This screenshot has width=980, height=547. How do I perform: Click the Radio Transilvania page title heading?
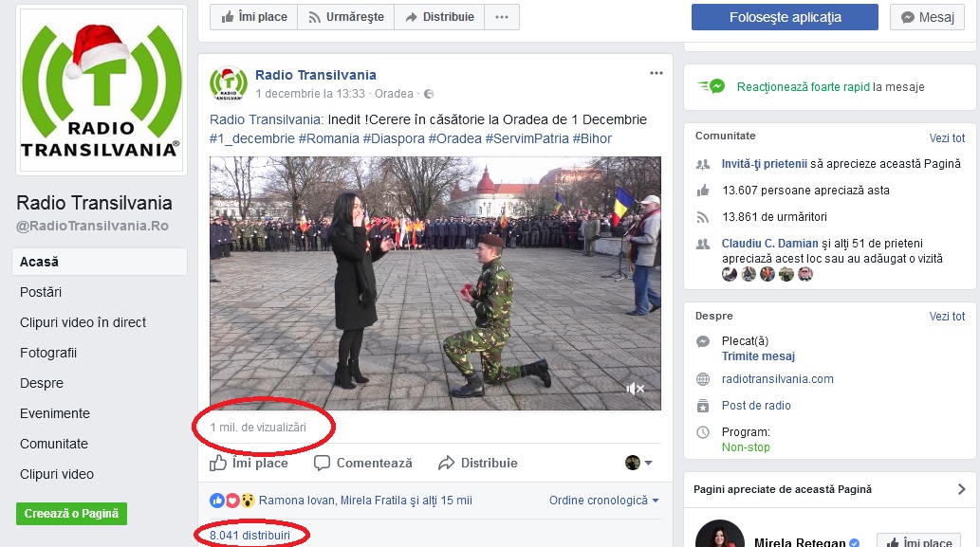click(x=94, y=203)
